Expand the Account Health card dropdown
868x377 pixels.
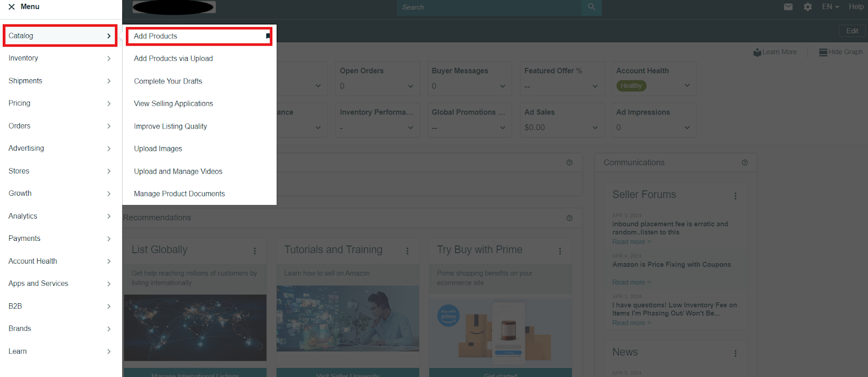pyautogui.click(x=687, y=86)
